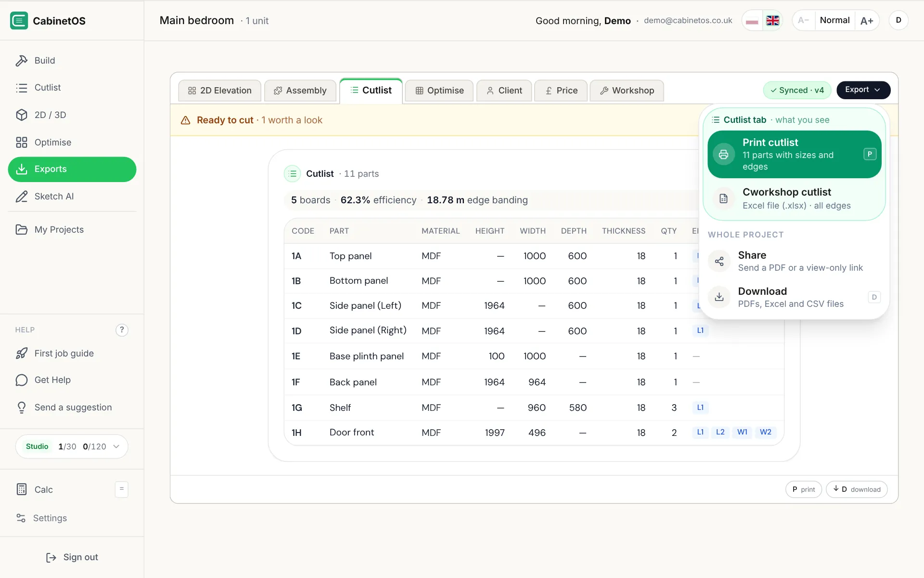Open the Workshop tab

coord(627,91)
